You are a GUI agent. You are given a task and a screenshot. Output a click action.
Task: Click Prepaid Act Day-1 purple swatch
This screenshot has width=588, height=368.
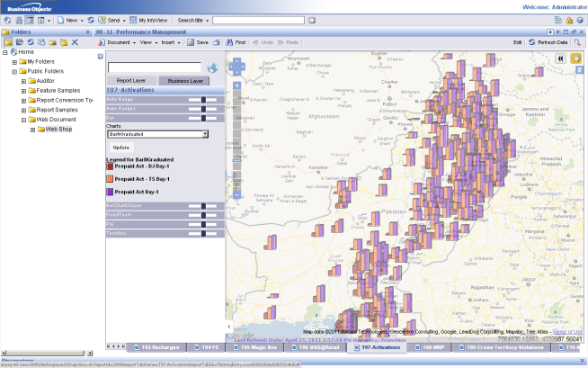point(110,192)
